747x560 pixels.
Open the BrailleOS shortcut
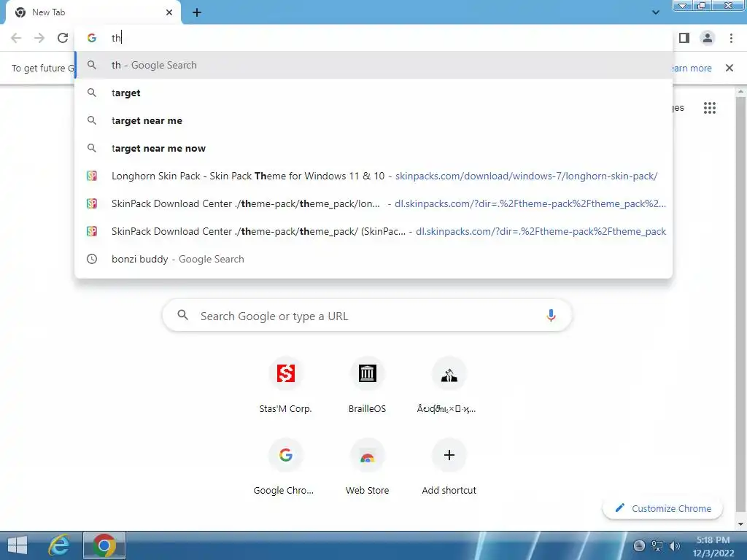pyautogui.click(x=368, y=386)
